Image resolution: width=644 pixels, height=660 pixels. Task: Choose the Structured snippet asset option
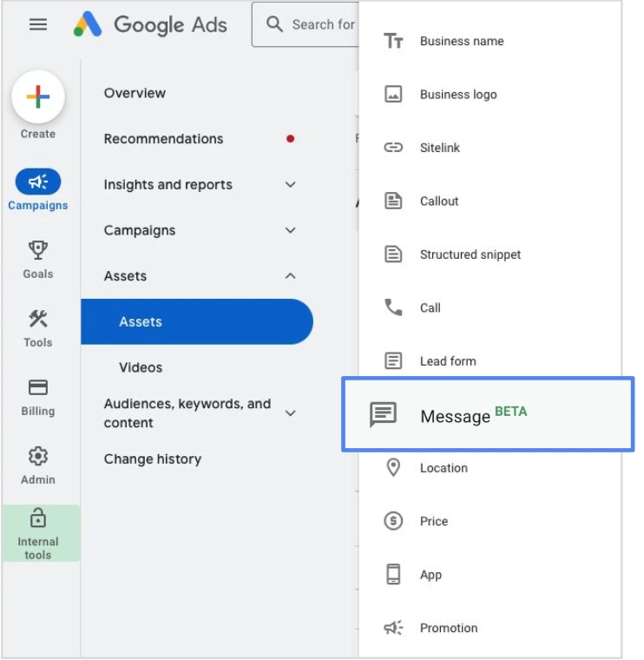tap(470, 254)
